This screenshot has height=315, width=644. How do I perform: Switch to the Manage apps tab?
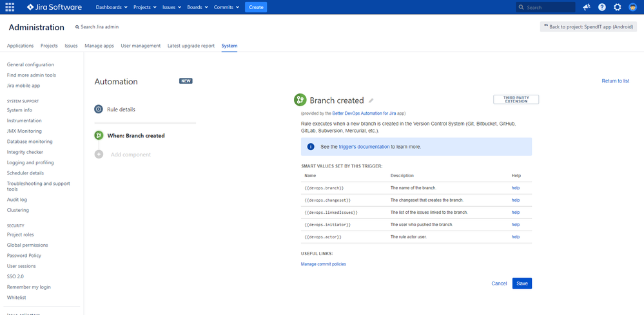point(99,46)
